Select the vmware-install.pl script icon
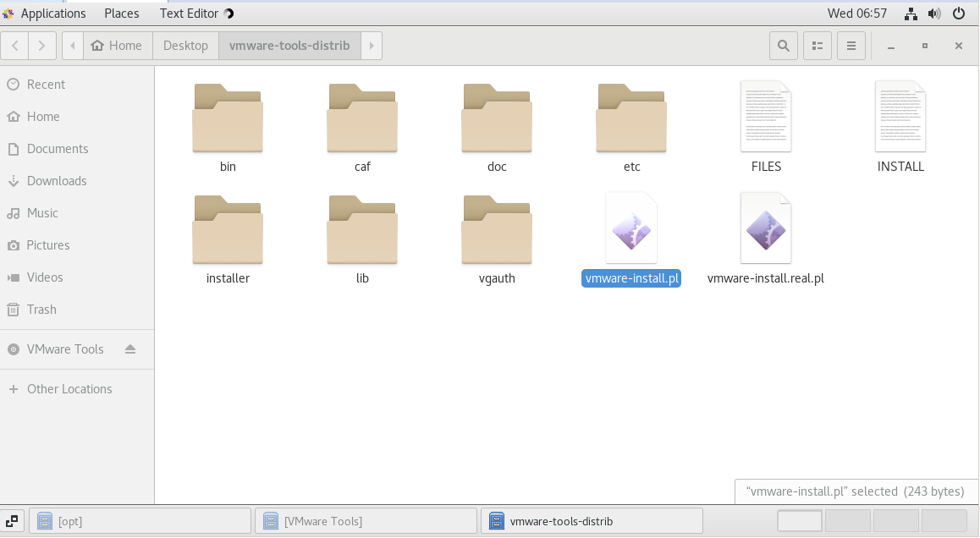The image size is (980, 538). [x=631, y=228]
